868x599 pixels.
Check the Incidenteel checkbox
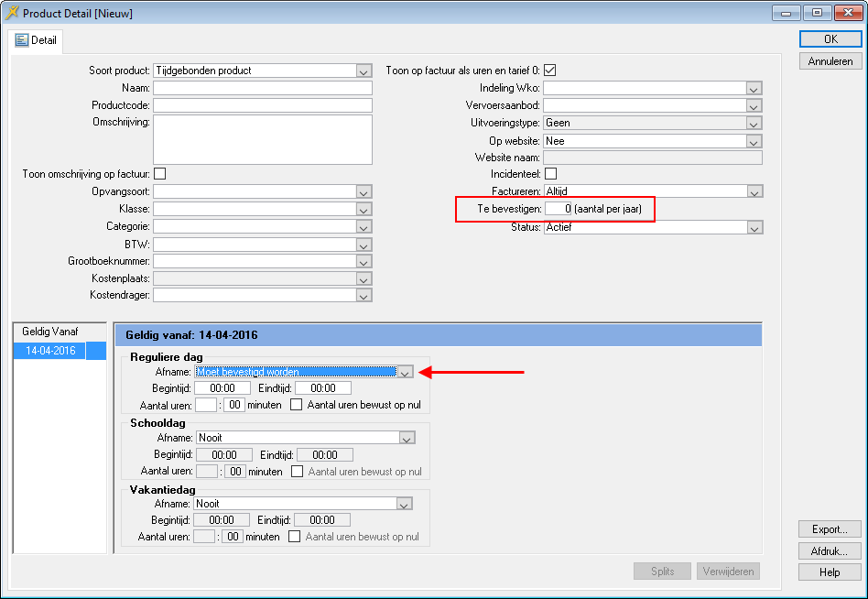[550, 174]
